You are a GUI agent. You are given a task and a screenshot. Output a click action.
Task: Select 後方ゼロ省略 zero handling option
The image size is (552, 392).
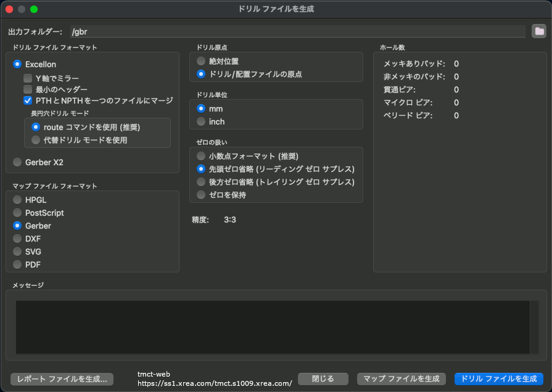pos(201,182)
